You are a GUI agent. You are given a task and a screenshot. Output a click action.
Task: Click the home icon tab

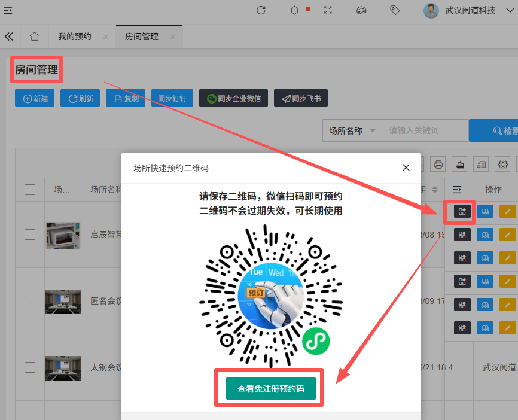pos(35,36)
